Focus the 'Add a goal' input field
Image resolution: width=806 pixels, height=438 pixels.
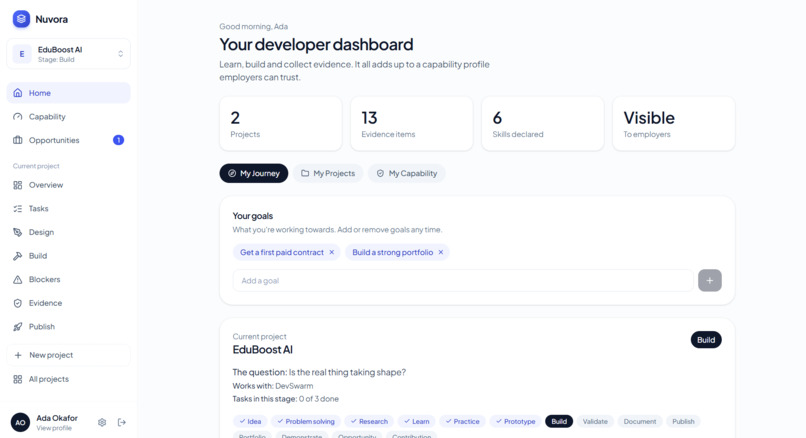[463, 281]
